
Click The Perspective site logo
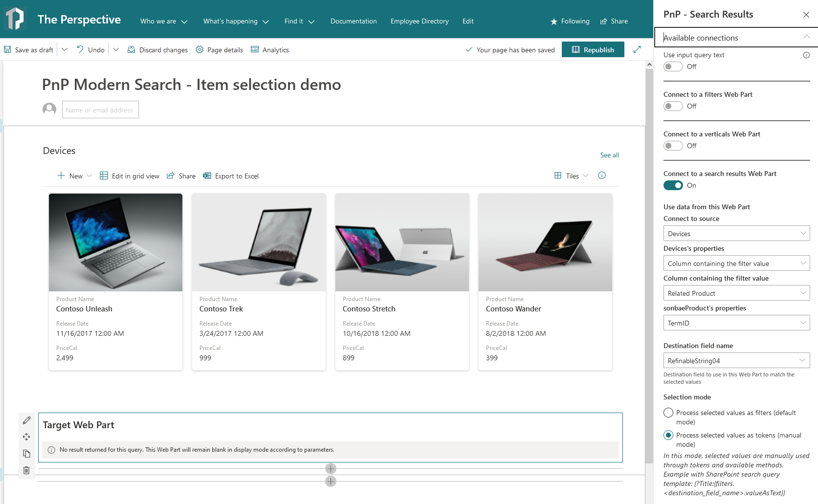tap(15, 19)
